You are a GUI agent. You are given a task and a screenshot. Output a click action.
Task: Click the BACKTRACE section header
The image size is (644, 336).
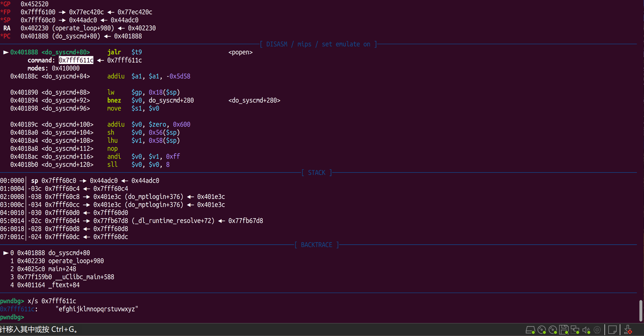coord(317,245)
